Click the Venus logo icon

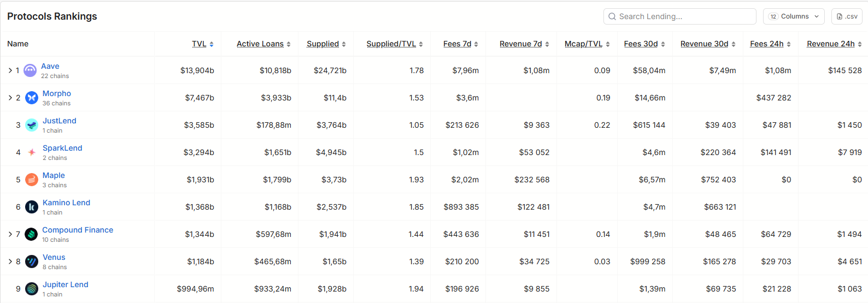pyautogui.click(x=32, y=262)
